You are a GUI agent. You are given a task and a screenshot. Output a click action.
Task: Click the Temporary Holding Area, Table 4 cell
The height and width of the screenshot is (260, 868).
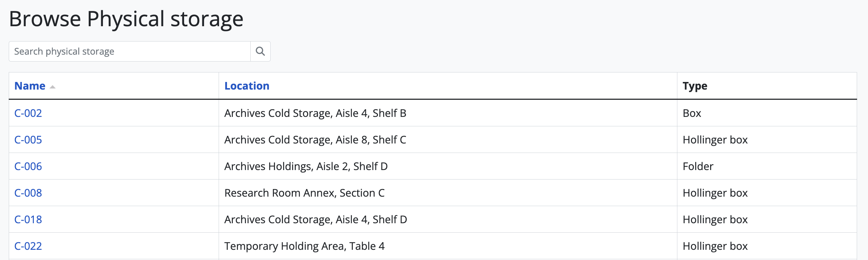(x=304, y=246)
